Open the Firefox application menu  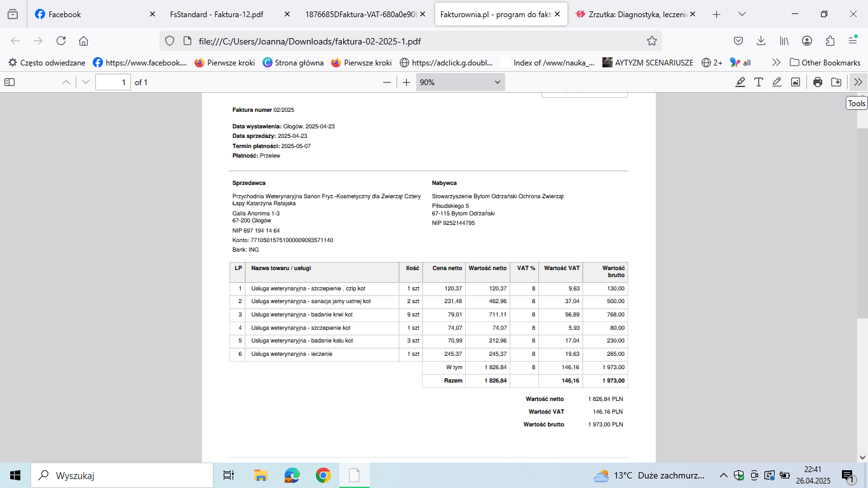point(853,41)
